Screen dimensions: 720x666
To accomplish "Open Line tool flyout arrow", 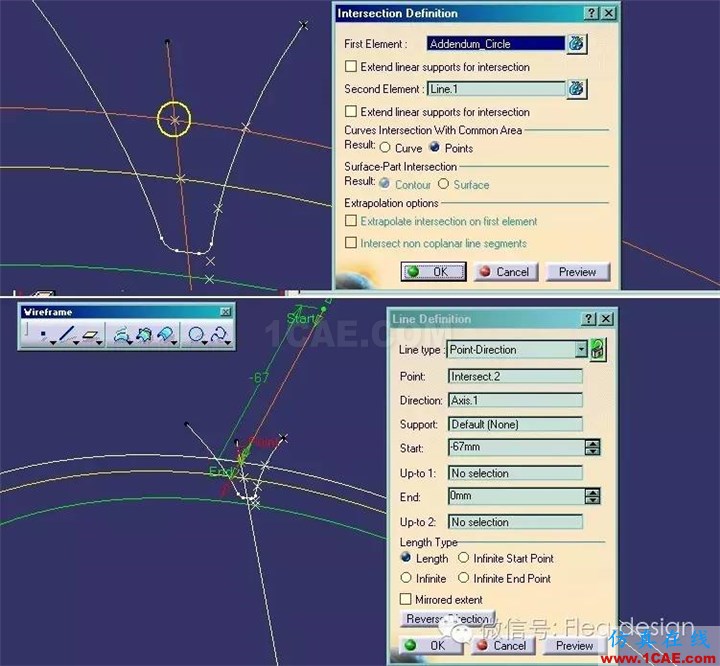I will pos(76,343).
